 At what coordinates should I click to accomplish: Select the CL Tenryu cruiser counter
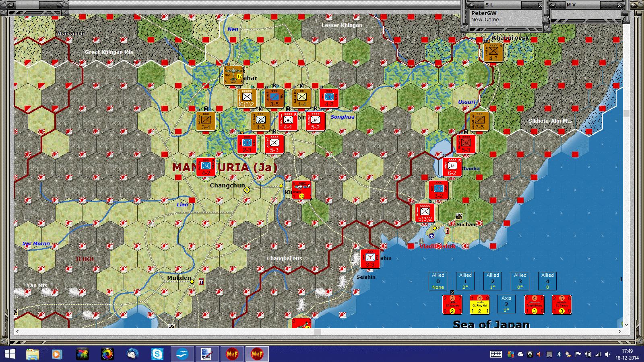pyautogui.click(x=561, y=305)
